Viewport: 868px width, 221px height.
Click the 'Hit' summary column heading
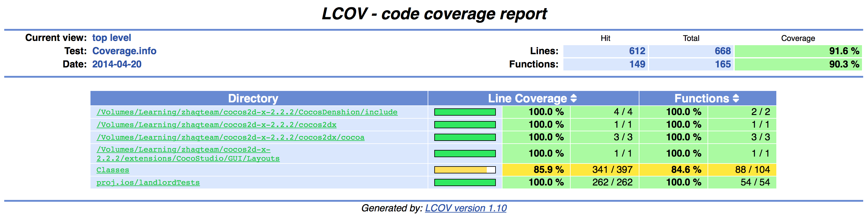[x=605, y=38]
